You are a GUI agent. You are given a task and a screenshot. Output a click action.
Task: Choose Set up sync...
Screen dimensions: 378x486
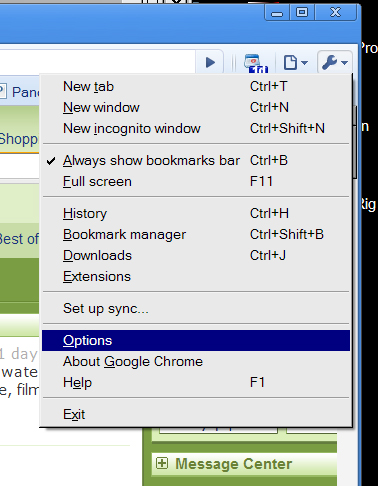(x=196, y=309)
